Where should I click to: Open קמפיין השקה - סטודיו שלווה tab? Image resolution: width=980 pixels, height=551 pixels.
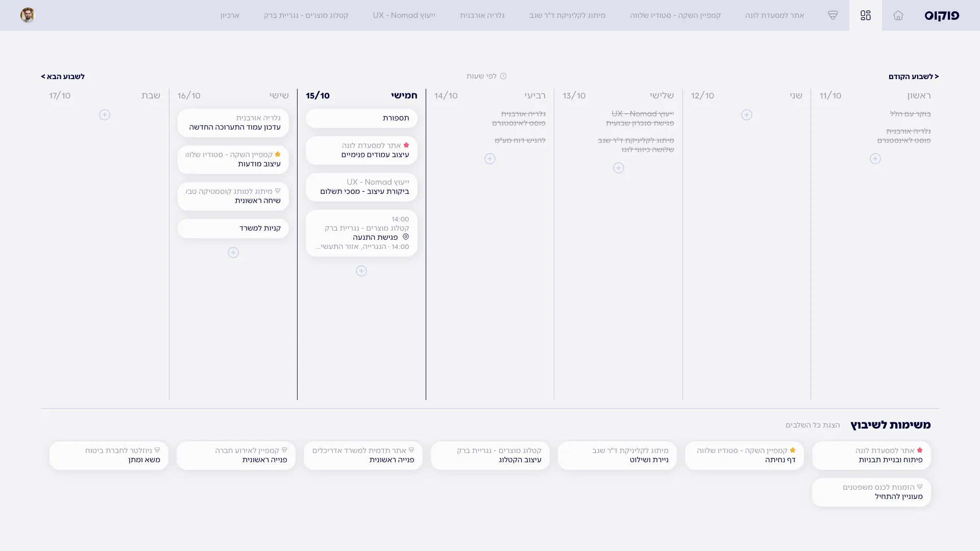[675, 15]
